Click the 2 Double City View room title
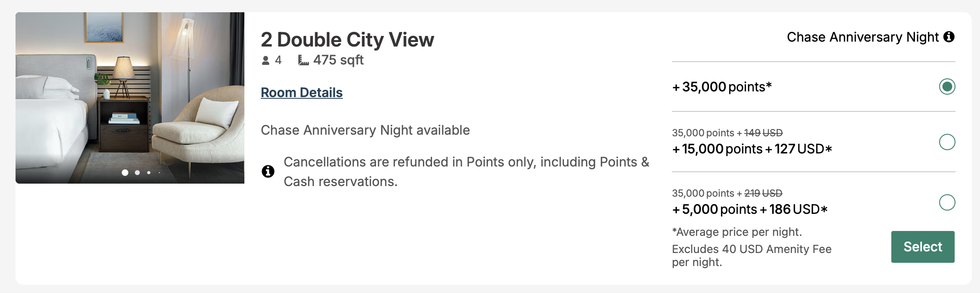 (x=347, y=40)
